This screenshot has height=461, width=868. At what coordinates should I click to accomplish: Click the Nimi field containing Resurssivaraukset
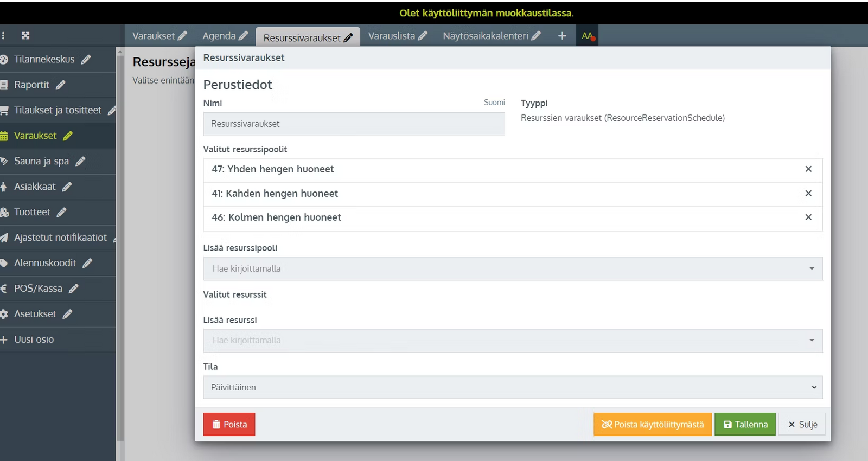pyautogui.click(x=354, y=124)
